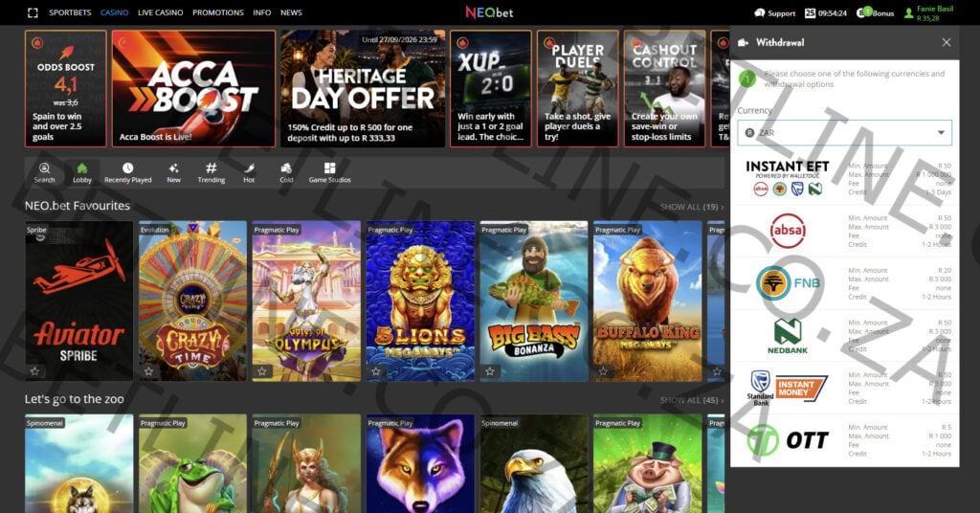This screenshot has height=513, width=980.
Task: Open the Bonus icon in header
Action: (x=864, y=11)
